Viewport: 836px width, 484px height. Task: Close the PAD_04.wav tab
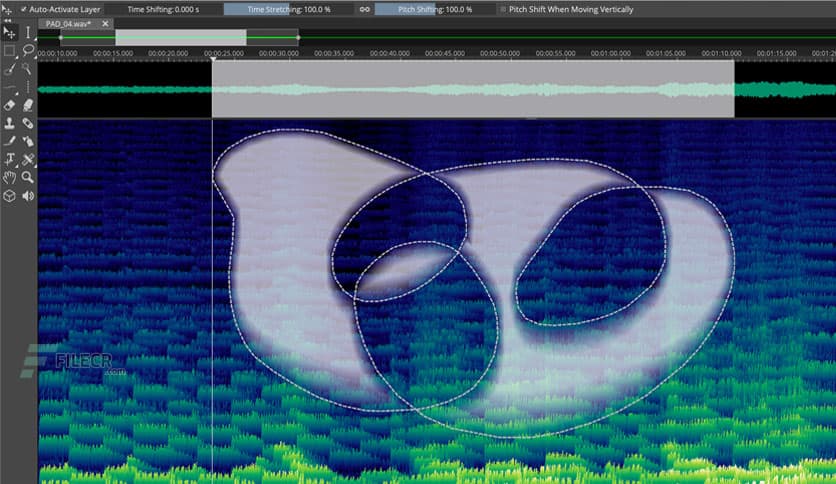pos(105,23)
